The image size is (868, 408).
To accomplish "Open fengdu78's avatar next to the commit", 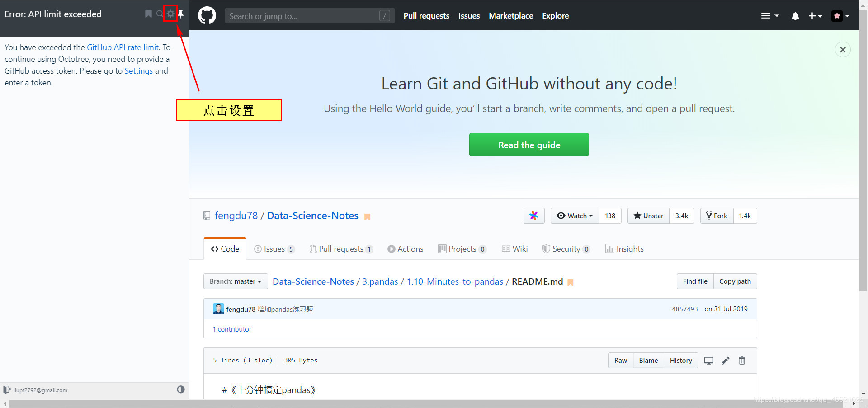I will 218,309.
